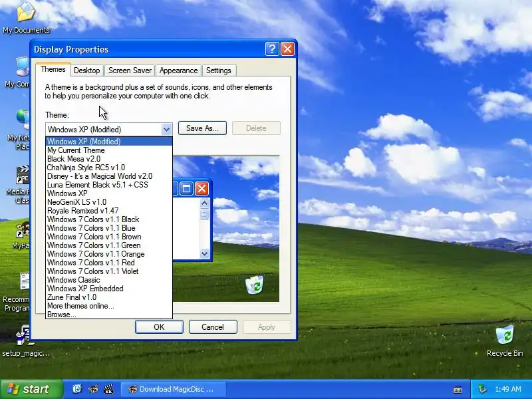Choose Windows 7 Colors v1.1 Orange
Image resolution: width=532 pixels, height=399 pixels.
(109, 254)
